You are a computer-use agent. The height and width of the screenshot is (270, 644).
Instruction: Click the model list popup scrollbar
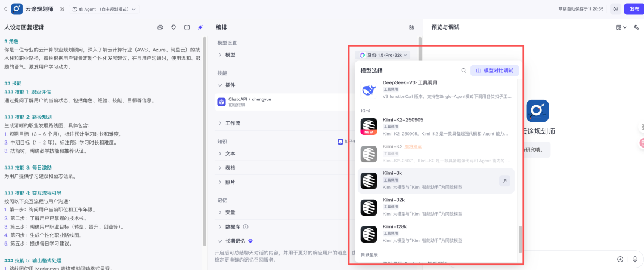pos(521,239)
